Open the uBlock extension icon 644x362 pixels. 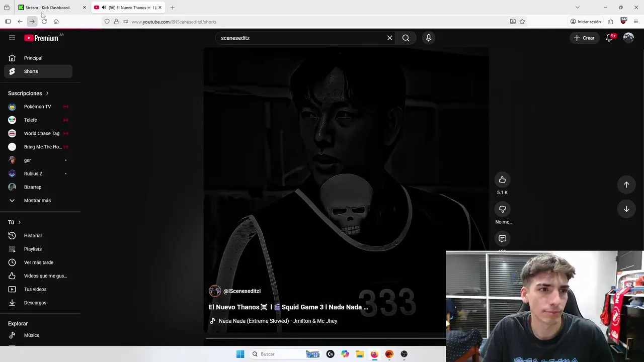(x=623, y=21)
